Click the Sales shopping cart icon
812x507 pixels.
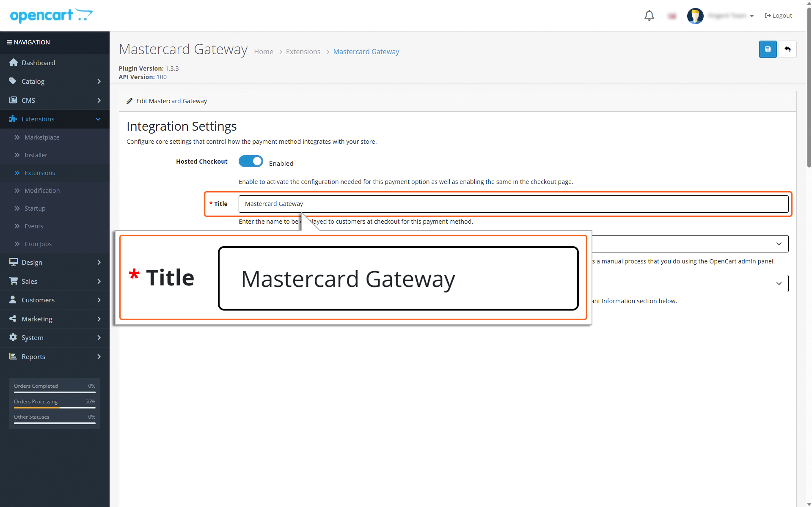click(14, 281)
